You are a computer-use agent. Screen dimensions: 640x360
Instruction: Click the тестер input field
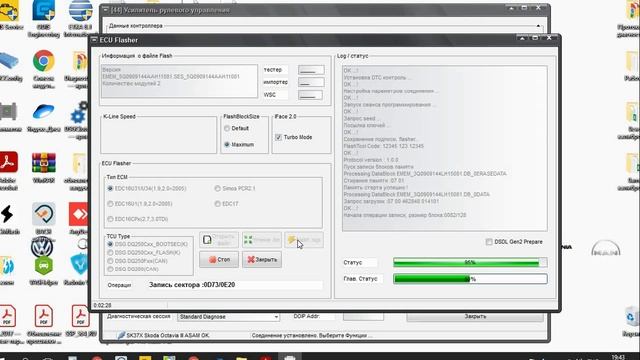(311, 70)
